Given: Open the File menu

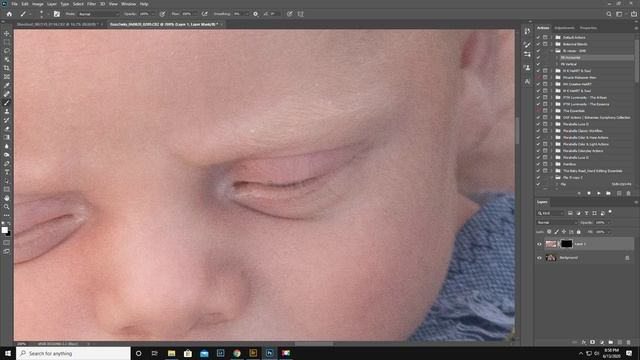Looking at the screenshot, I should click(x=14, y=4).
